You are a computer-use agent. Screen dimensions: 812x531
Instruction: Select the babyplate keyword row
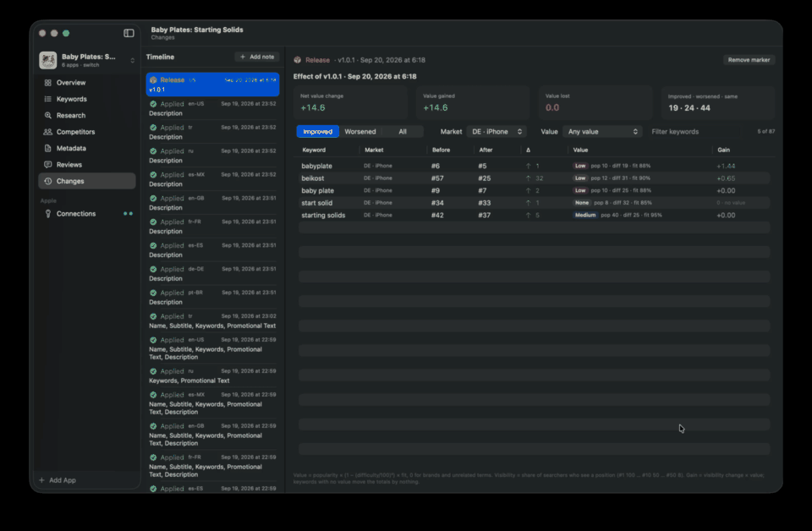[x=535, y=166]
